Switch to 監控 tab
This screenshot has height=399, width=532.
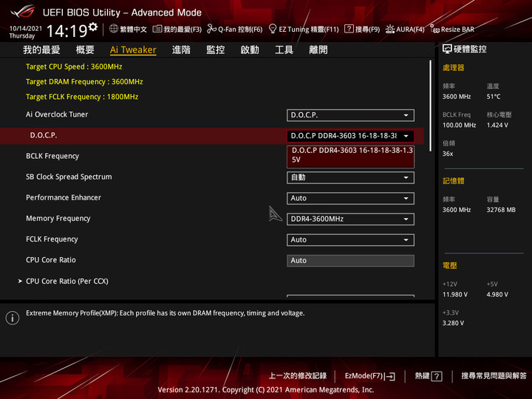click(x=216, y=50)
